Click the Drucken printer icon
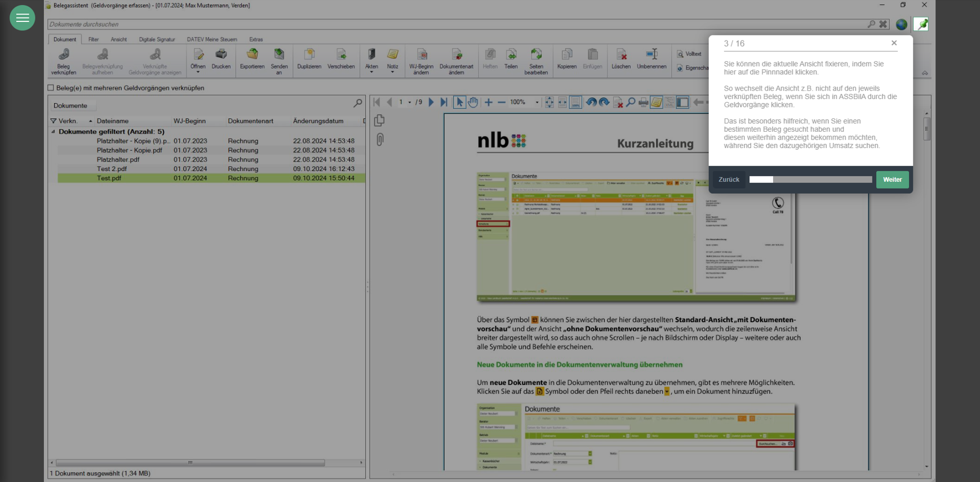The height and width of the screenshot is (482, 980). click(x=221, y=55)
